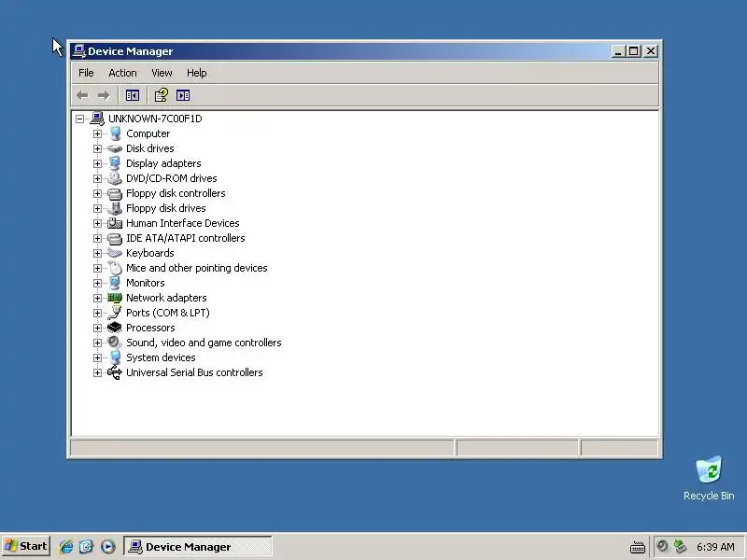Select the System devices label

pyautogui.click(x=161, y=357)
